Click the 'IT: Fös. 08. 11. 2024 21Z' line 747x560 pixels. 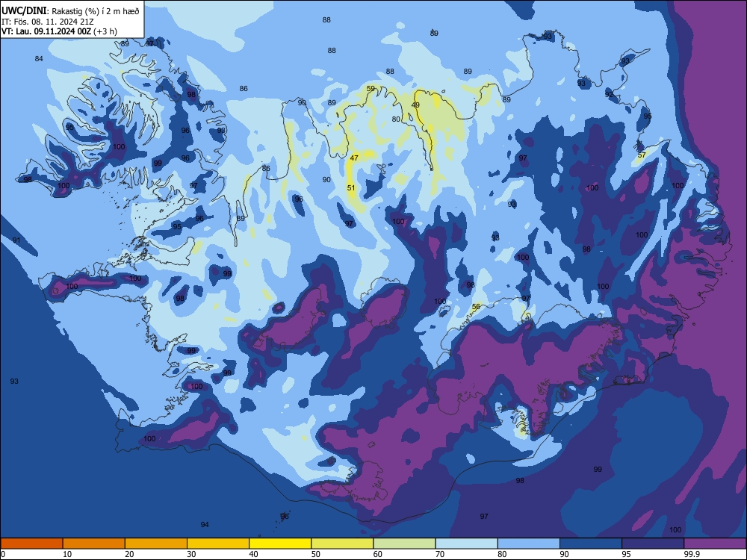pyautogui.click(x=48, y=22)
